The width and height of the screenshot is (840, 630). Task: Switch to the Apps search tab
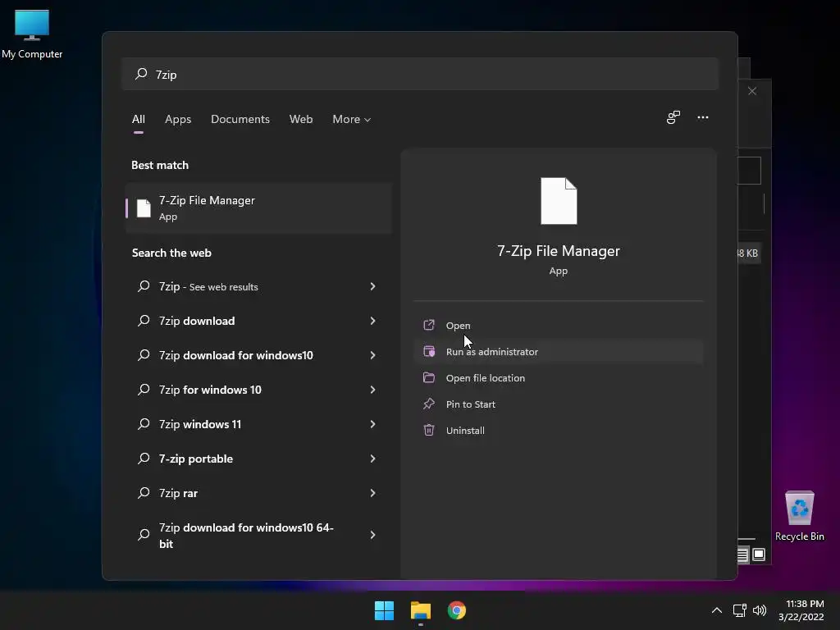178,119
